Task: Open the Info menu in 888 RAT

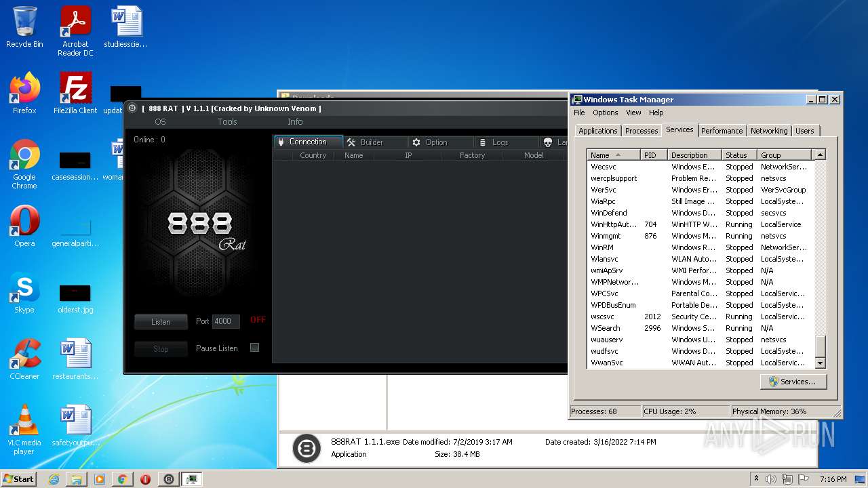Action: [295, 122]
